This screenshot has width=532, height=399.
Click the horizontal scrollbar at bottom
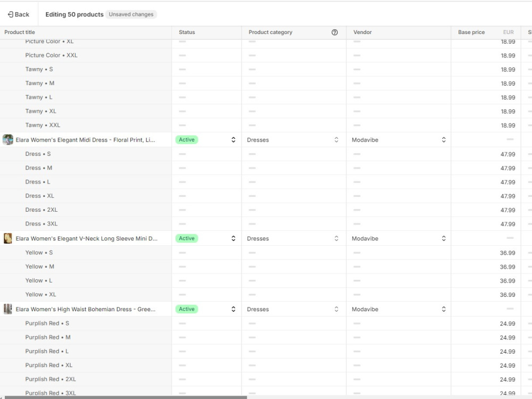(126, 397)
